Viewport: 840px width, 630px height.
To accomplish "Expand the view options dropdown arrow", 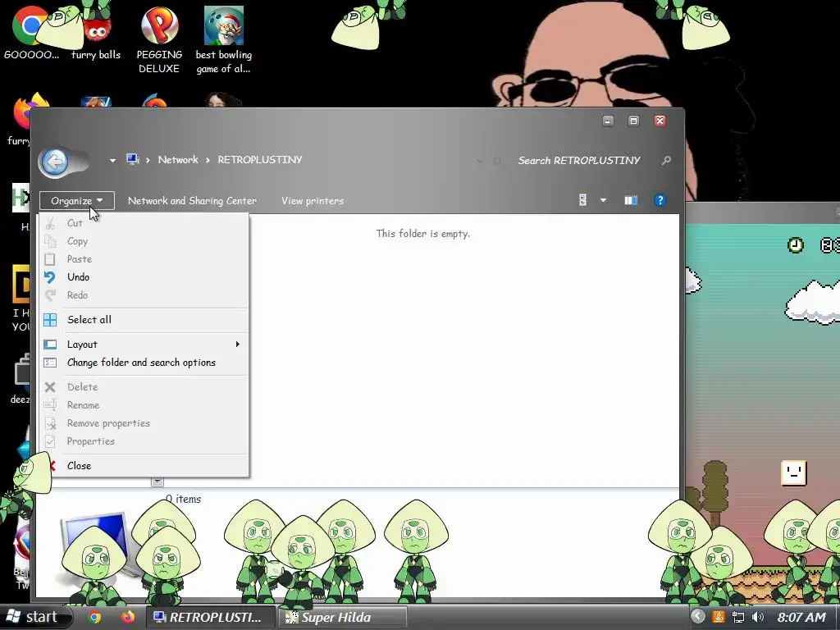I will [603, 200].
